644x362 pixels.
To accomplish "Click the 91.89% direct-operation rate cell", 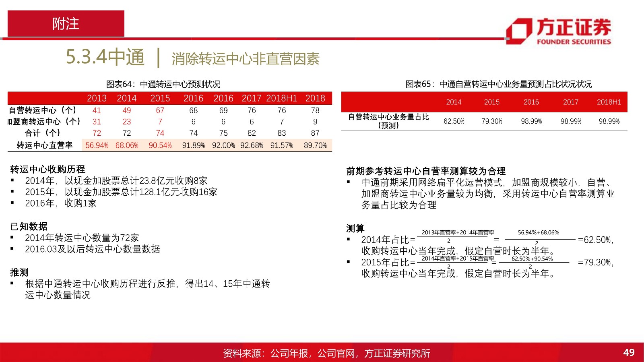I will coord(194,145).
